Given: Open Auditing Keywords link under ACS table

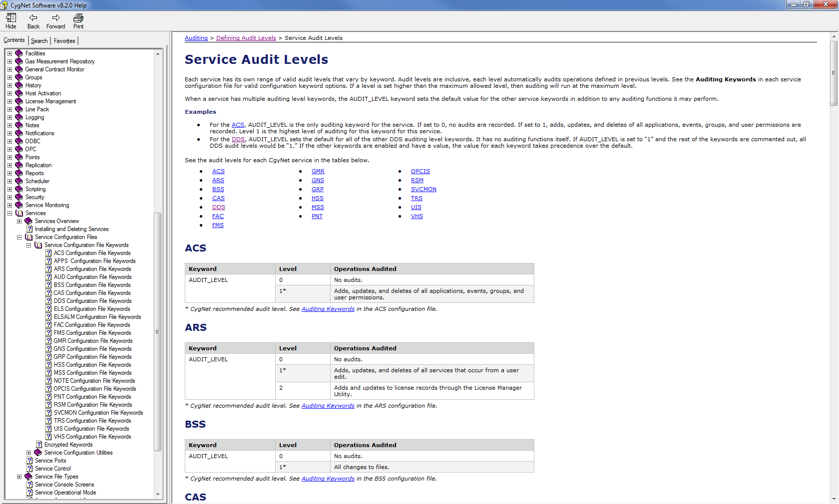Looking at the screenshot, I should coord(328,309).
